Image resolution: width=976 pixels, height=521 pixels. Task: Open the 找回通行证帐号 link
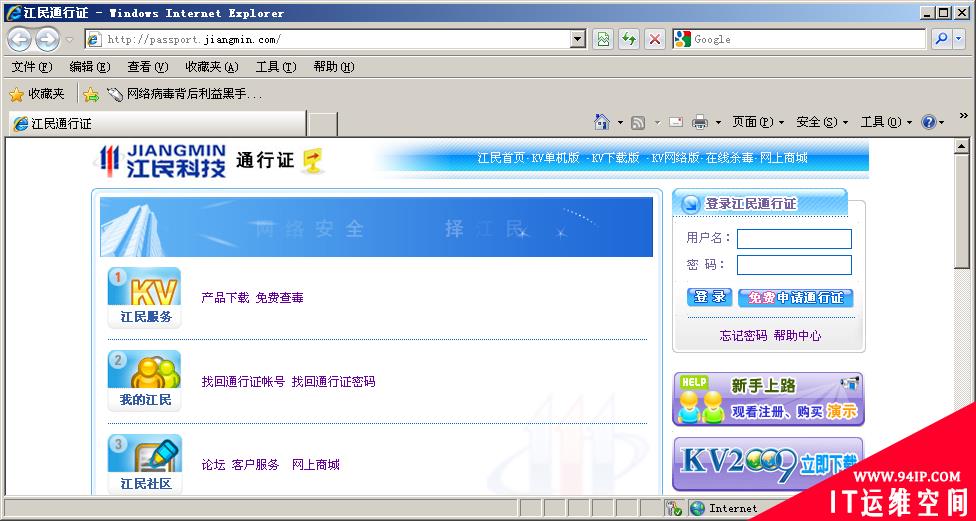point(243,382)
